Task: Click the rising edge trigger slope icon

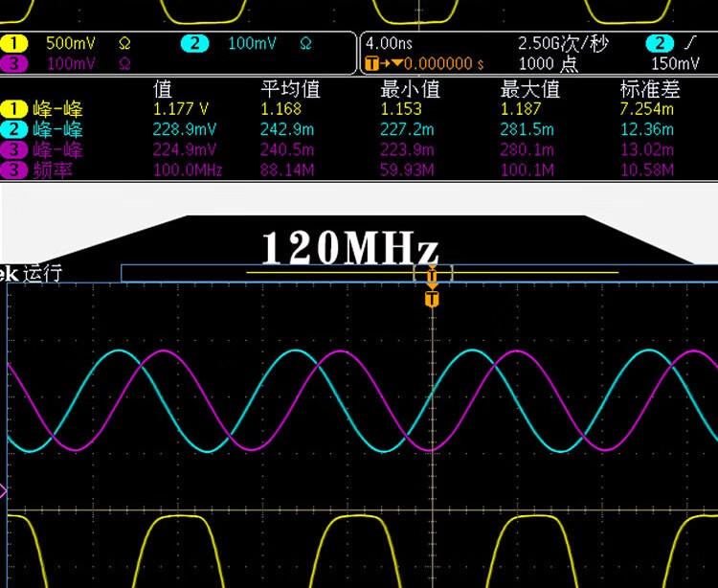Action: pyautogui.click(x=689, y=43)
